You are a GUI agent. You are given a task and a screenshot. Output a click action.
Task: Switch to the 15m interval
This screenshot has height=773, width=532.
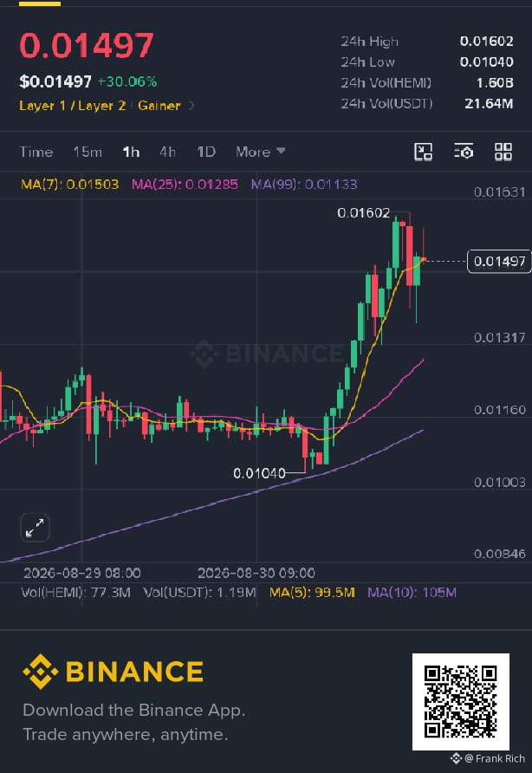coord(88,152)
